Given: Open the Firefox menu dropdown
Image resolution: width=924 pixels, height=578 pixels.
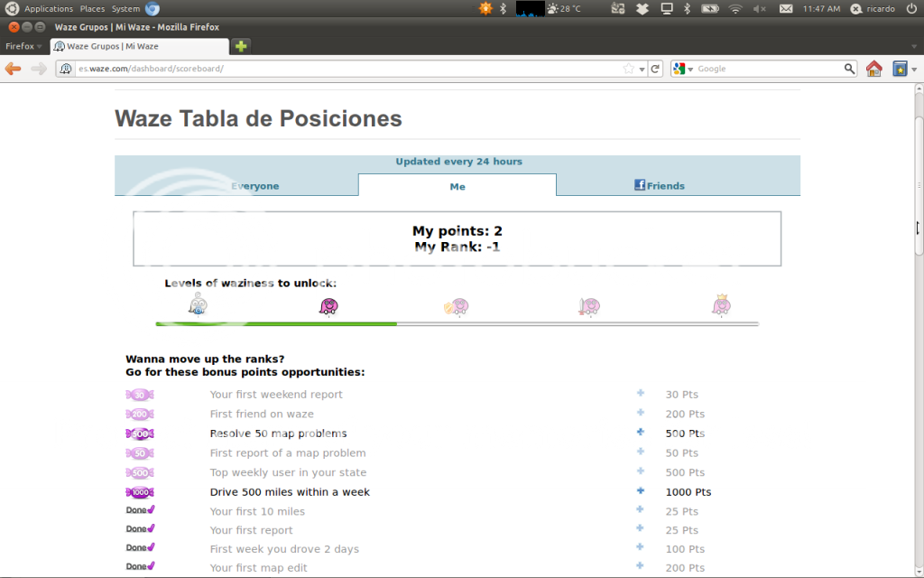Looking at the screenshot, I should point(23,46).
